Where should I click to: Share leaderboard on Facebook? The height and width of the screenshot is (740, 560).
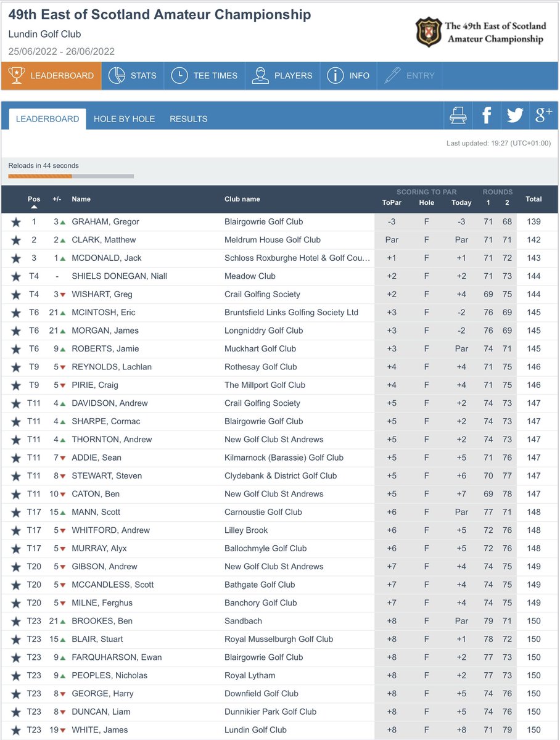point(487,115)
